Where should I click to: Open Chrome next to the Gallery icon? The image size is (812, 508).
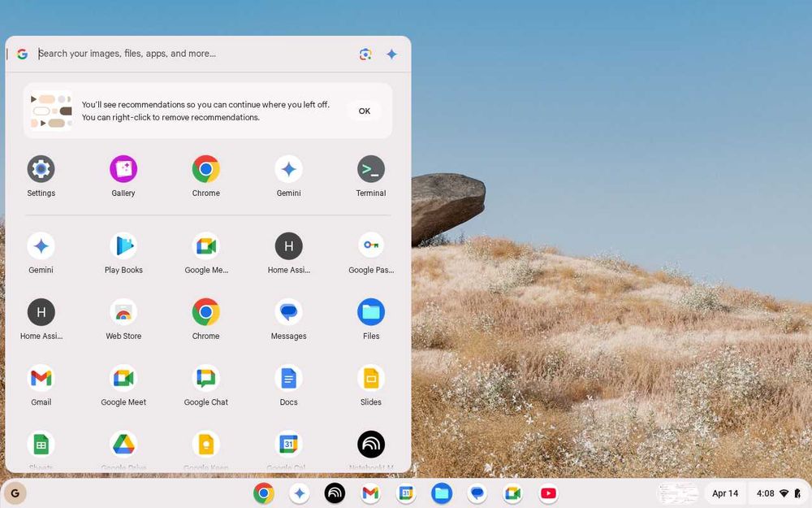[x=205, y=169]
